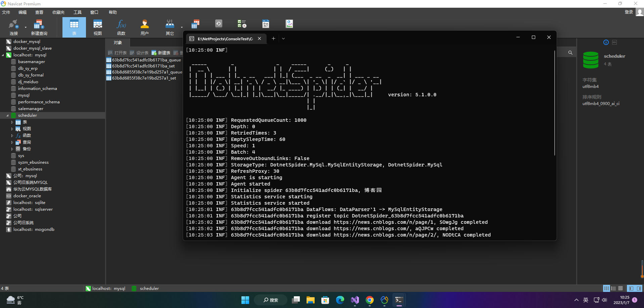Expand the 函数 node under scheduler
This screenshot has height=308, width=644.
[x=12, y=136]
